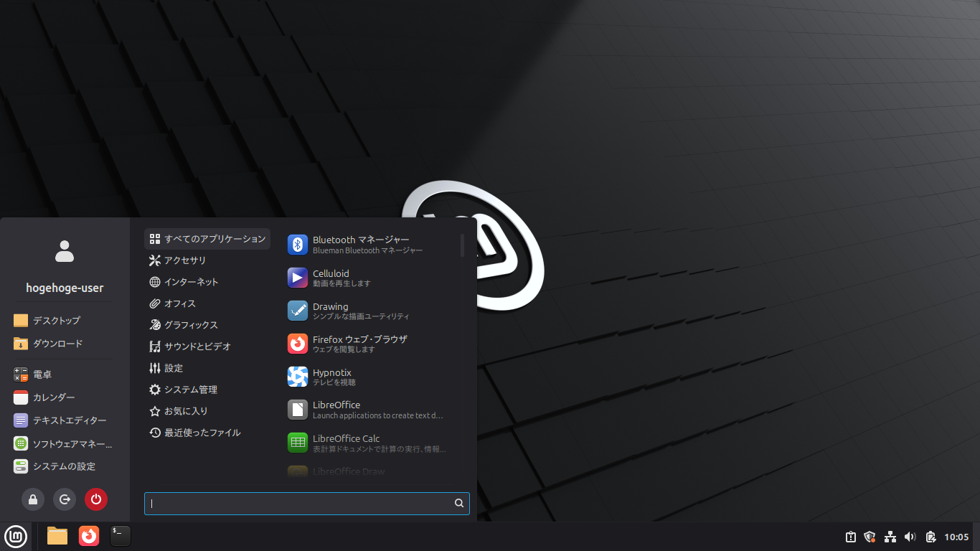Open LibreOffice Calc
The image size is (980, 551).
370,443
